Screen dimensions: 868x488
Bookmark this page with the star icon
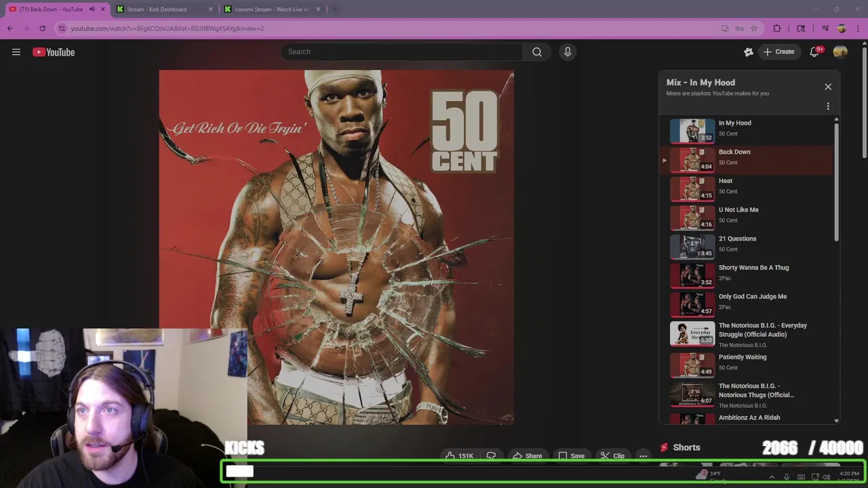pyautogui.click(x=754, y=28)
